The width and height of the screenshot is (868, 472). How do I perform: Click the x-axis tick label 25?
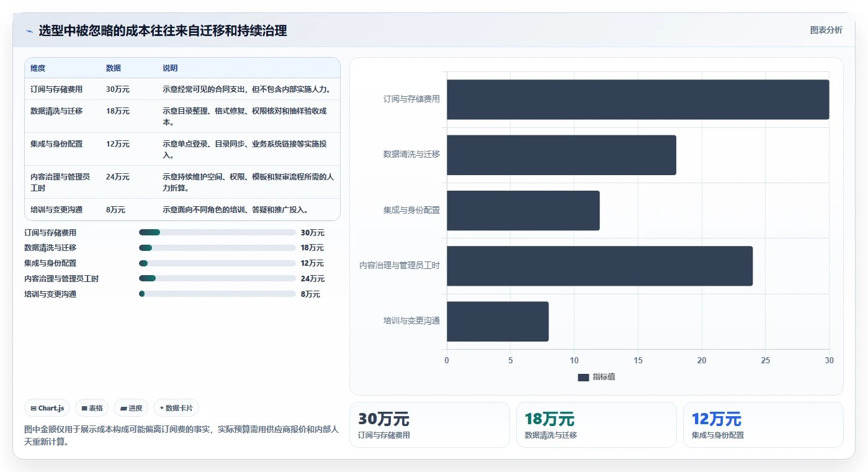(x=766, y=361)
